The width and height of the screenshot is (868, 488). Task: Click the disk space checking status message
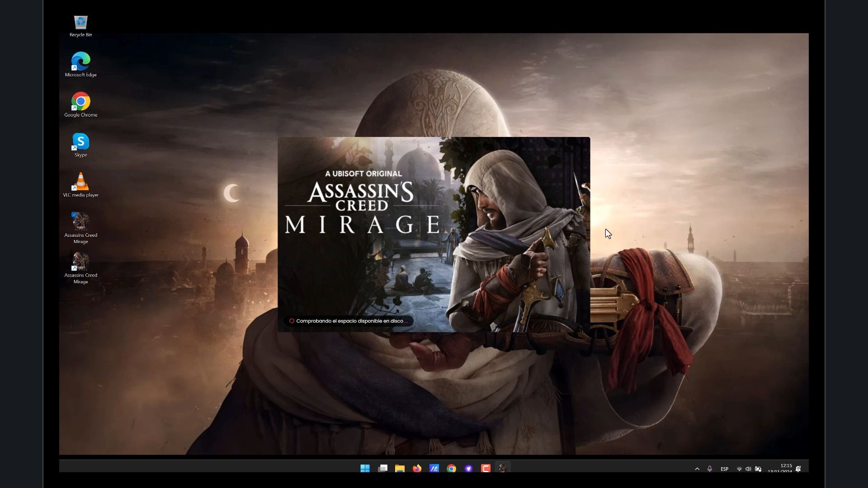click(349, 321)
